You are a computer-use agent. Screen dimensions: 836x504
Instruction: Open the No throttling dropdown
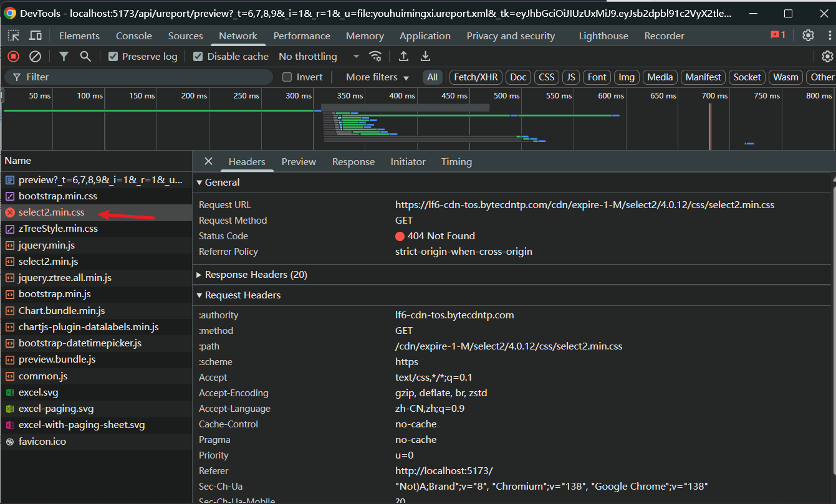319,56
